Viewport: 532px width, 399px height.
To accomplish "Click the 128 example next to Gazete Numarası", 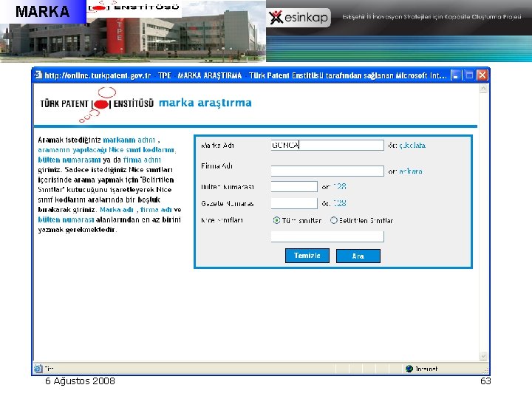I will 340,203.
